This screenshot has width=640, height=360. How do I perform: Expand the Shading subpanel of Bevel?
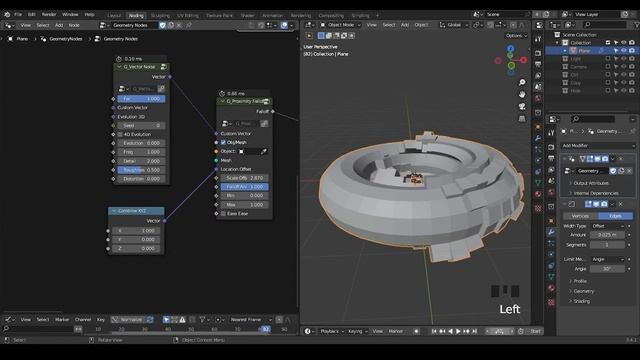coord(579,302)
